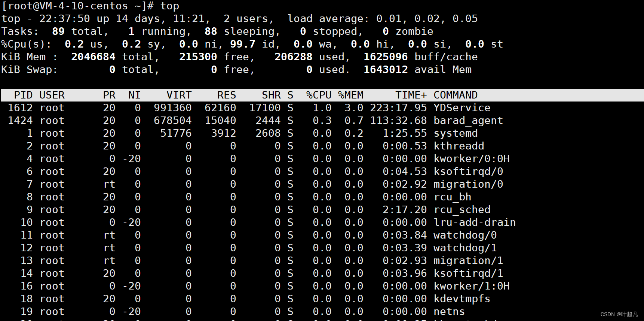Click the migration/0 command
The width and height of the screenshot is (644, 321).
click(468, 184)
